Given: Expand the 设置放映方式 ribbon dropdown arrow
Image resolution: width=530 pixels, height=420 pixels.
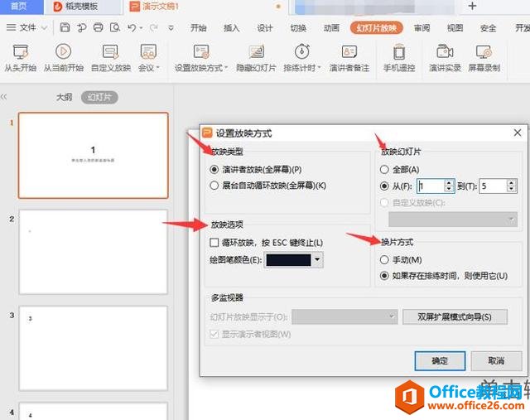Looking at the screenshot, I should point(226,68).
